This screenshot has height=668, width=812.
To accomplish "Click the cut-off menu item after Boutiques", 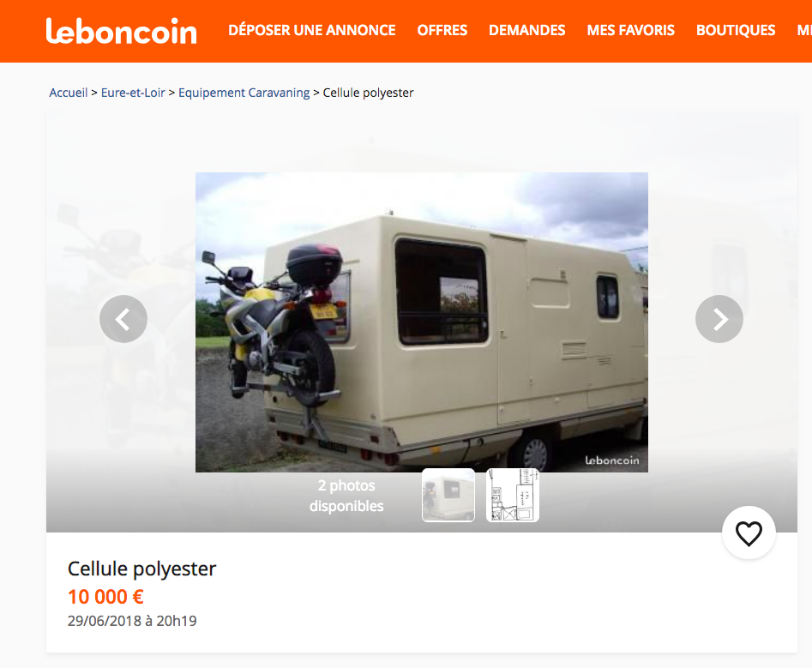I will tap(804, 31).
